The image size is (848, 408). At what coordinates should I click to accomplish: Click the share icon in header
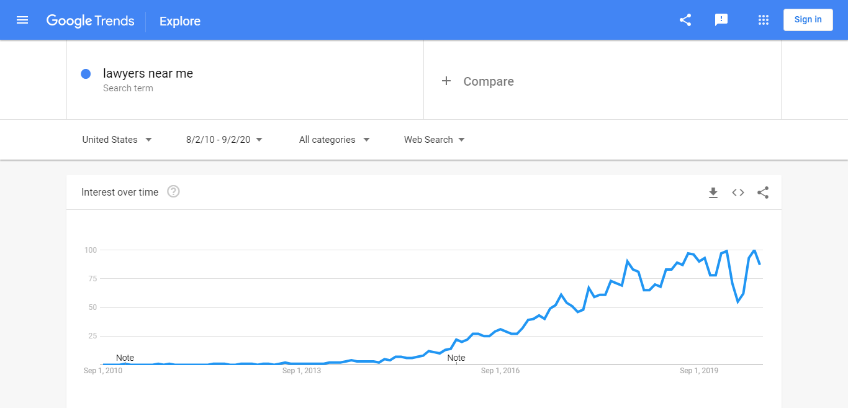point(685,20)
